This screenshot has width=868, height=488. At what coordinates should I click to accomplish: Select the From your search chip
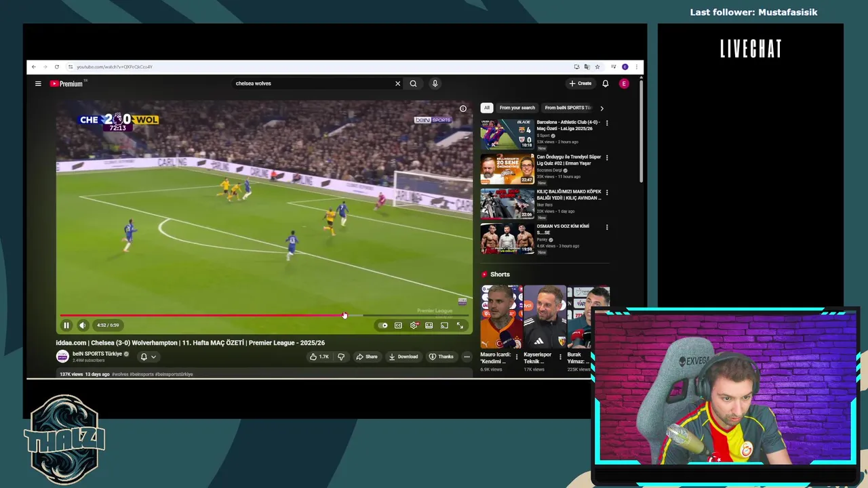(x=517, y=108)
